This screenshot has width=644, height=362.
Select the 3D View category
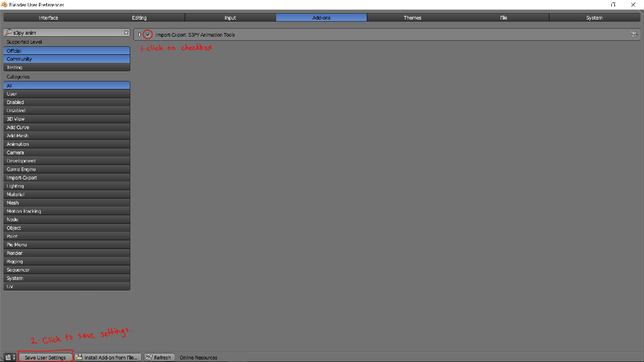click(x=67, y=119)
